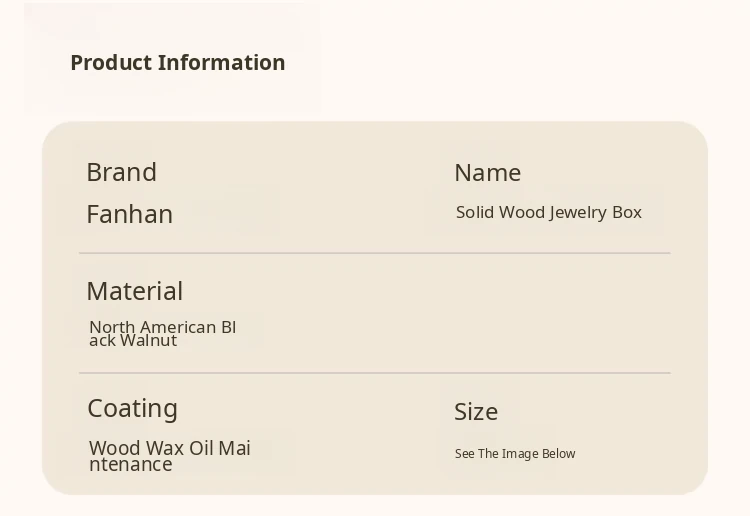
Task: Open the "See The Image Below" reference
Action: click(515, 454)
